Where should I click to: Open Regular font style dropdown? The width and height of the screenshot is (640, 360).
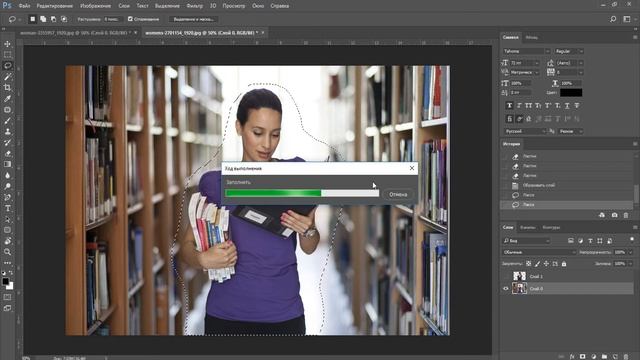point(569,51)
